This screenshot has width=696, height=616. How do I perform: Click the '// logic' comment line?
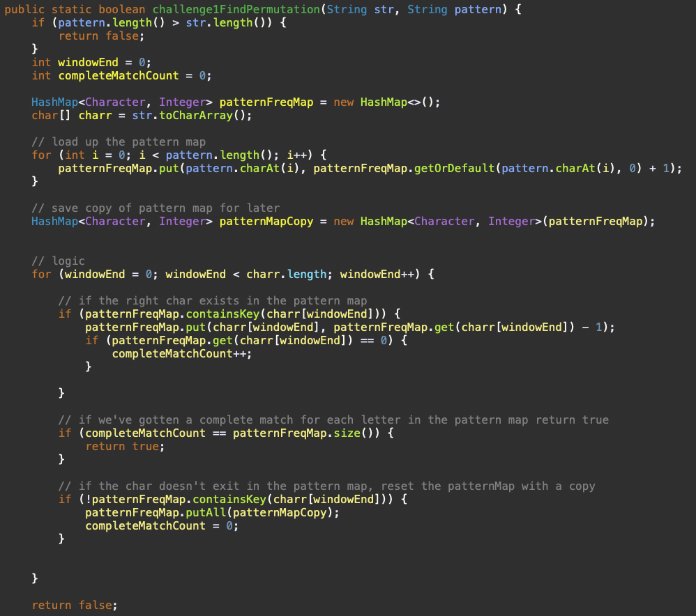[x=58, y=261]
